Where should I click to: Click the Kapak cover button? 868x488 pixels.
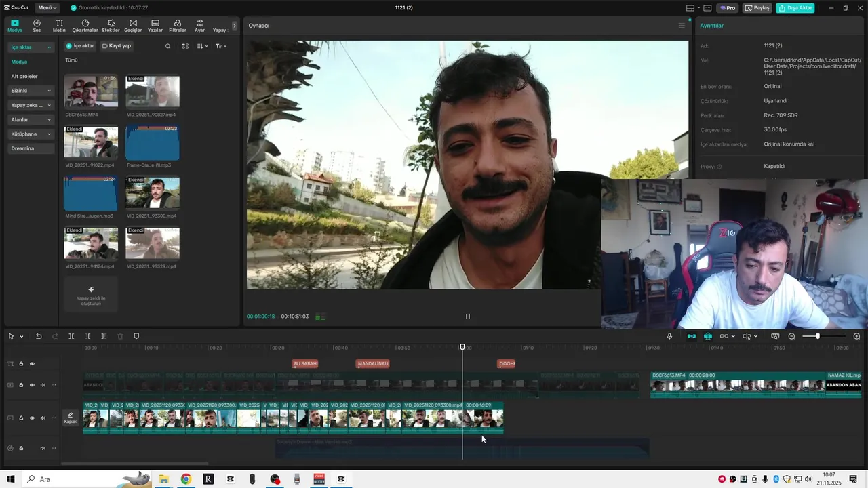click(71, 418)
